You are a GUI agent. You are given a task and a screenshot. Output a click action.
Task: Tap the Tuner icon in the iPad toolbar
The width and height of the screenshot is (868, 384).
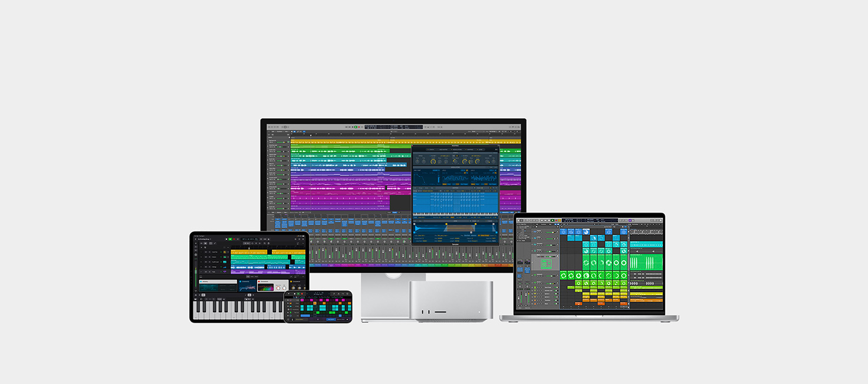tap(268, 239)
